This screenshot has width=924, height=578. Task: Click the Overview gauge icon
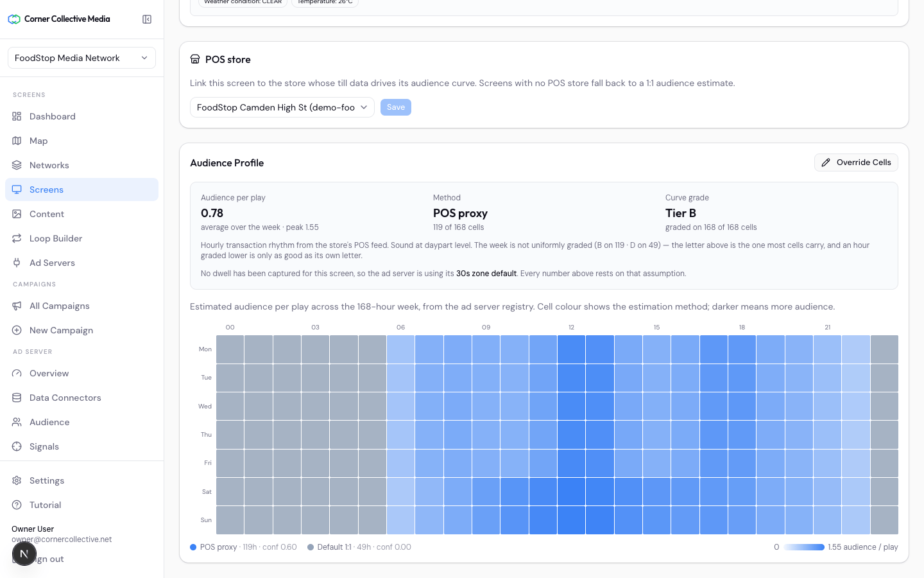(17, 373)
